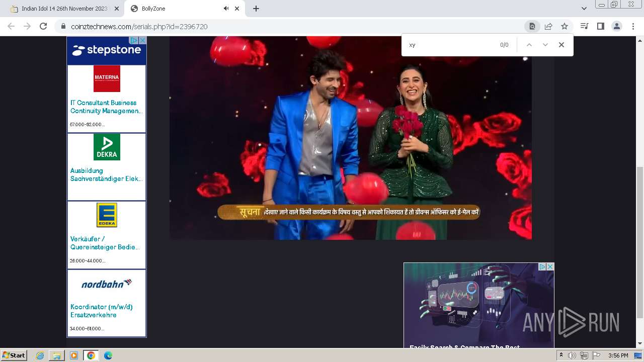
Task: Close the BollyZone tab
Action: click(237, 9)
